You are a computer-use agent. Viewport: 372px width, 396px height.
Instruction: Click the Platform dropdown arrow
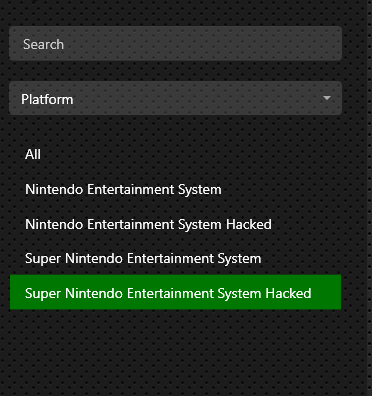coord(327,98)
